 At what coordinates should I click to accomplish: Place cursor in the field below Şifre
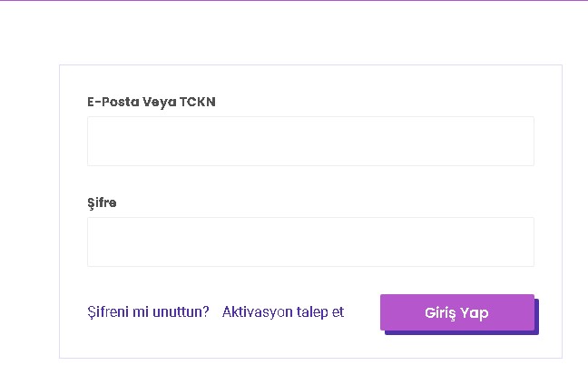pos(310,242)
